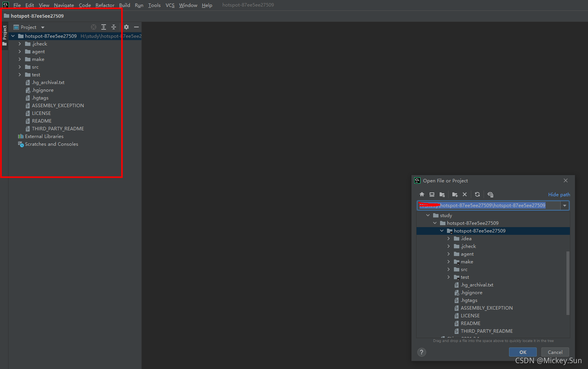
Task: Click the Cancel button in dialog
Action: point(555,352)
